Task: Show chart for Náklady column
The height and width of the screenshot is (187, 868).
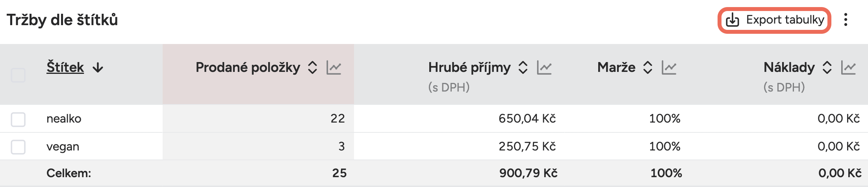Action: click(848, 68)
